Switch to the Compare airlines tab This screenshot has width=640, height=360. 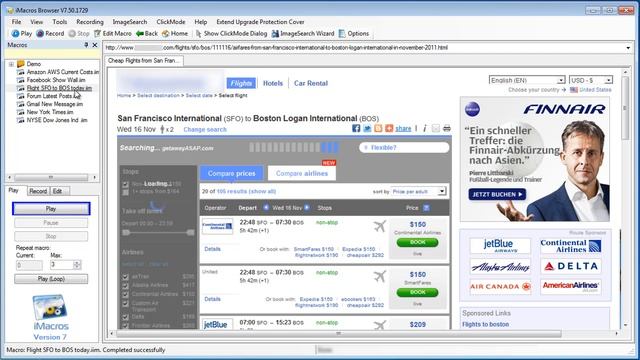point(302,173)
